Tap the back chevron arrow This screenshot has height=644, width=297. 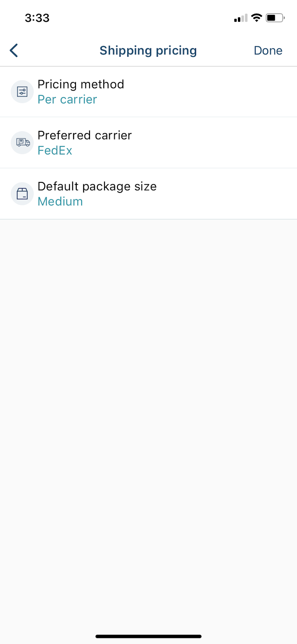[14, 50]
